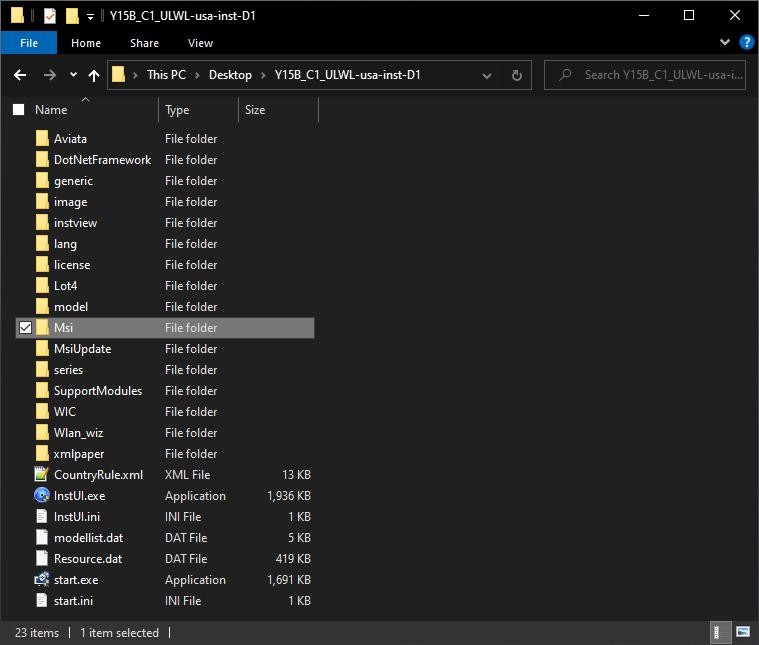
Task: Click the 13 KB size cell
Action: pos(296,475)
